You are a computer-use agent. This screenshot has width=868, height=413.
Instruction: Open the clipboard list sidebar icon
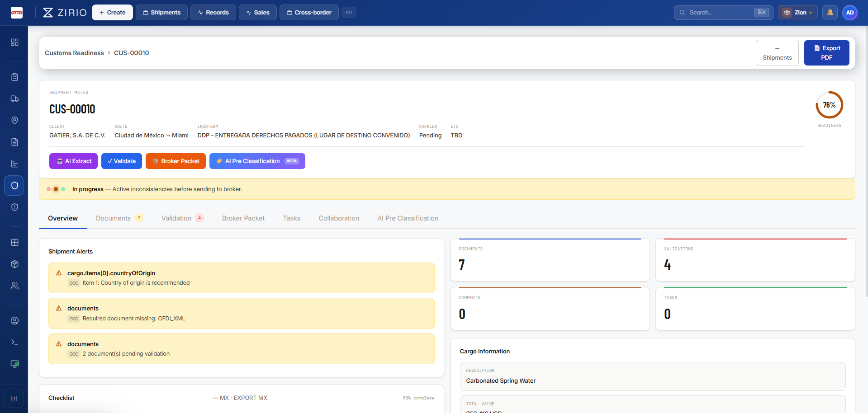14,77
